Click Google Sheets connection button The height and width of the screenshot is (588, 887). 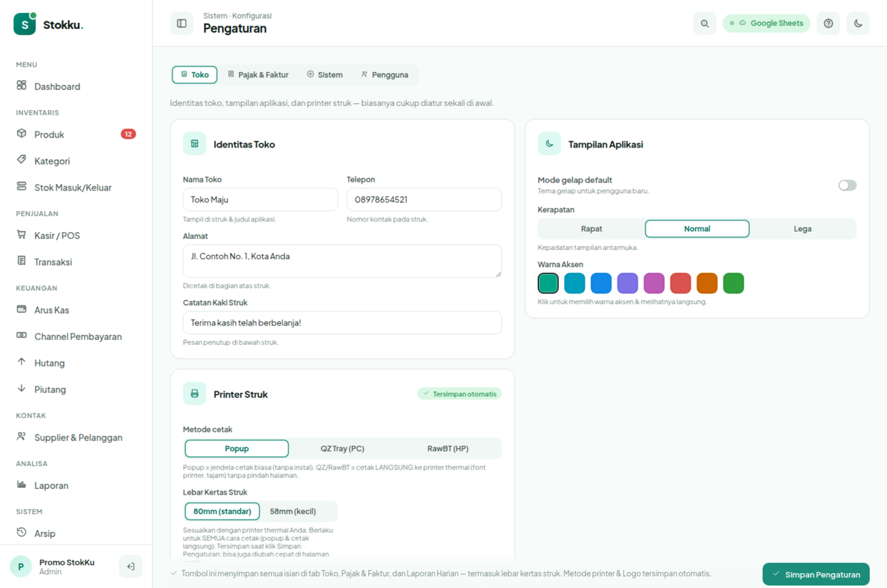766,23
